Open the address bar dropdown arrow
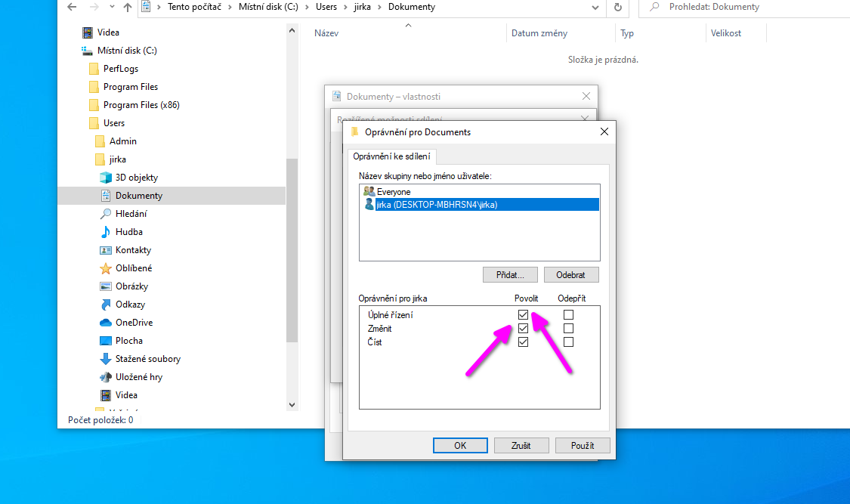Image resolution: width=850 pixels, height=504 pixels. [596, 8]
